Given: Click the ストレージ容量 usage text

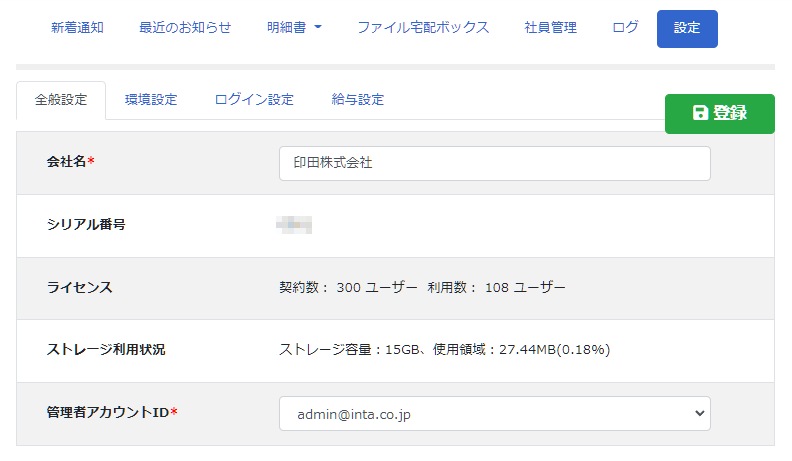Looking at the screenshot, I should coord(444,350).
